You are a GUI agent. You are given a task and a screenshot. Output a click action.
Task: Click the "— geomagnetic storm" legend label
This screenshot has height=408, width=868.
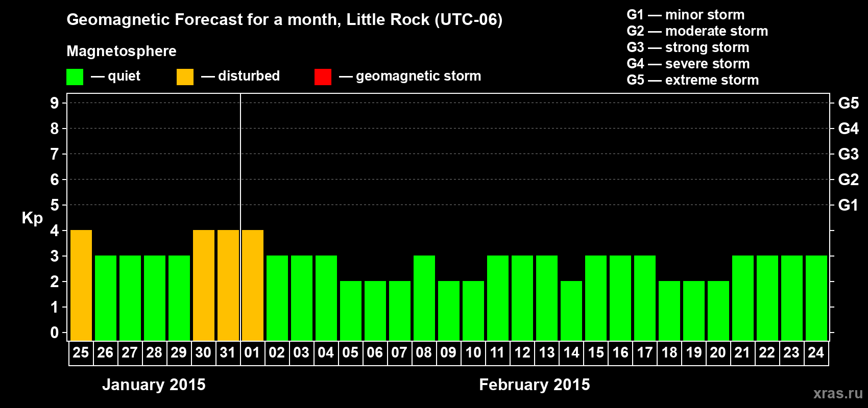pyautogui.click(x=410, y=76)
